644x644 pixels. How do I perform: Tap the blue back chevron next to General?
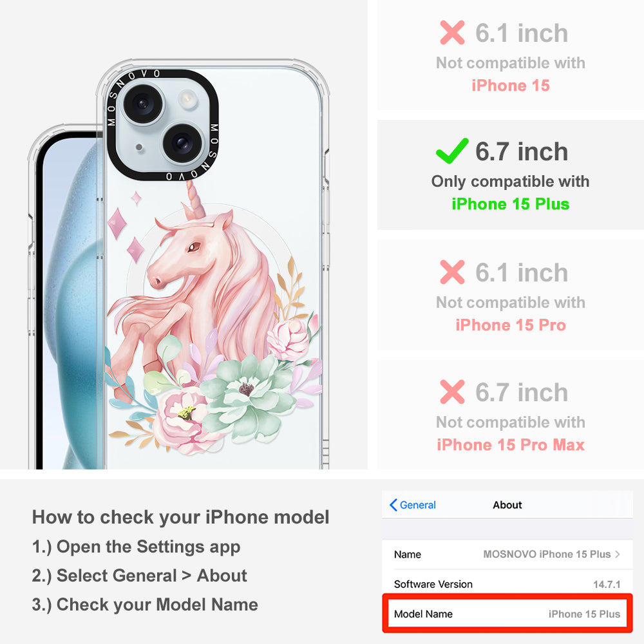tap(393, 505)
